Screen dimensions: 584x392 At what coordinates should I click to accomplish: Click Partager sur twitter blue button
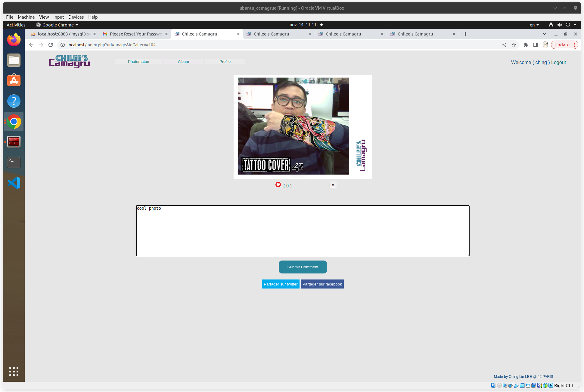[281, 284]
